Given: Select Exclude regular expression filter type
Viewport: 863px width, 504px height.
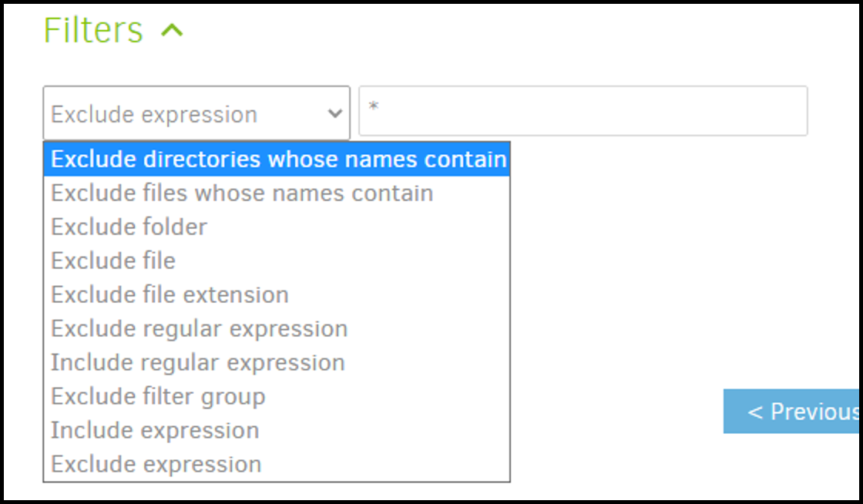Looking at the screenshot, I should coord(199,329).
